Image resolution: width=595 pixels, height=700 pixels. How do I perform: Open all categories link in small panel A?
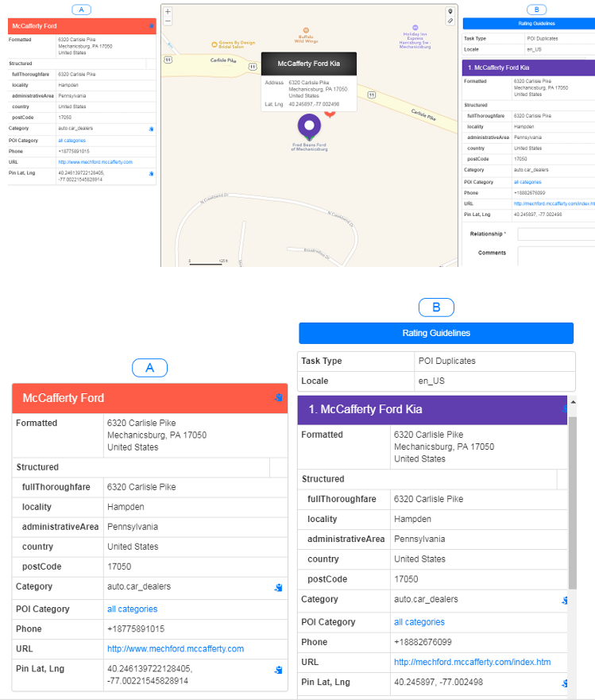pyautogui.click(x=71, y=141)
